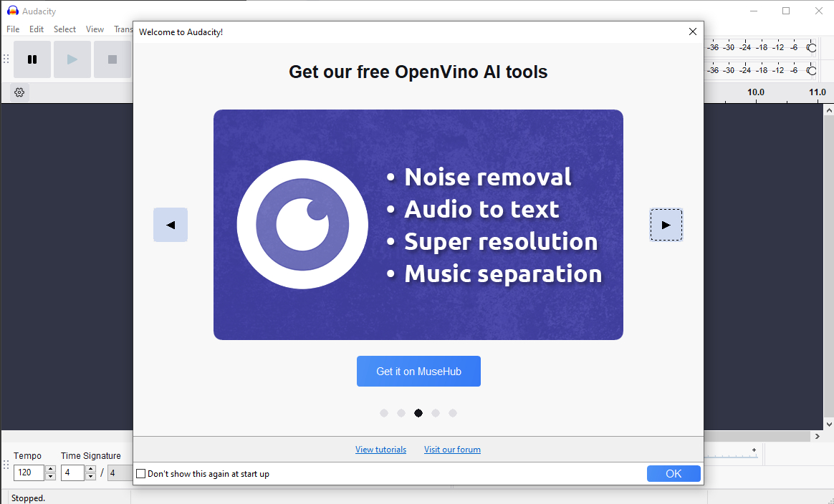Select the last slide indicator dot
The height and width of the screenshot is (504, 834).
(453, 413)
